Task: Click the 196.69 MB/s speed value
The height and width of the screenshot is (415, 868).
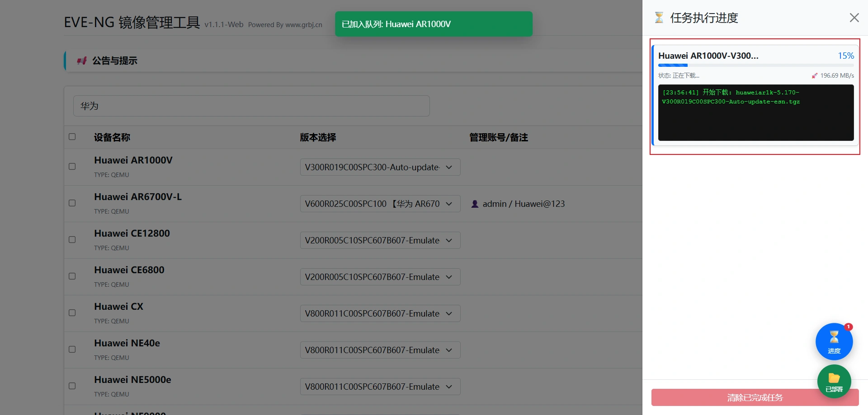Action: tap(837, 75)
